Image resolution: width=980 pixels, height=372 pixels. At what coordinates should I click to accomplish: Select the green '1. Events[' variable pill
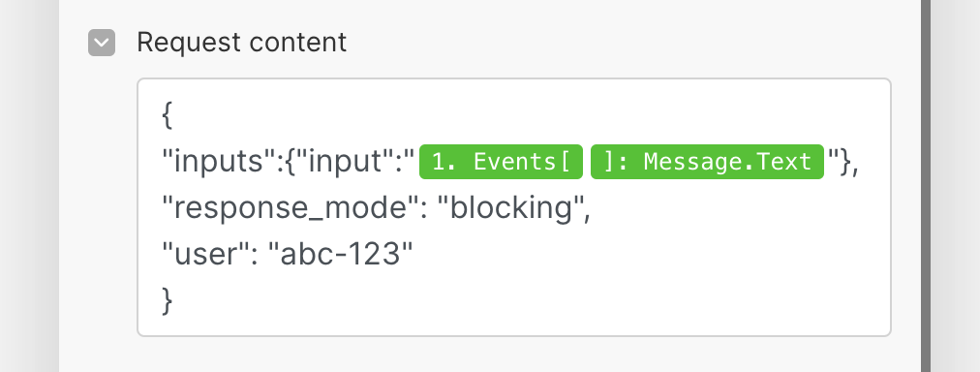click(x=501, y=162)
